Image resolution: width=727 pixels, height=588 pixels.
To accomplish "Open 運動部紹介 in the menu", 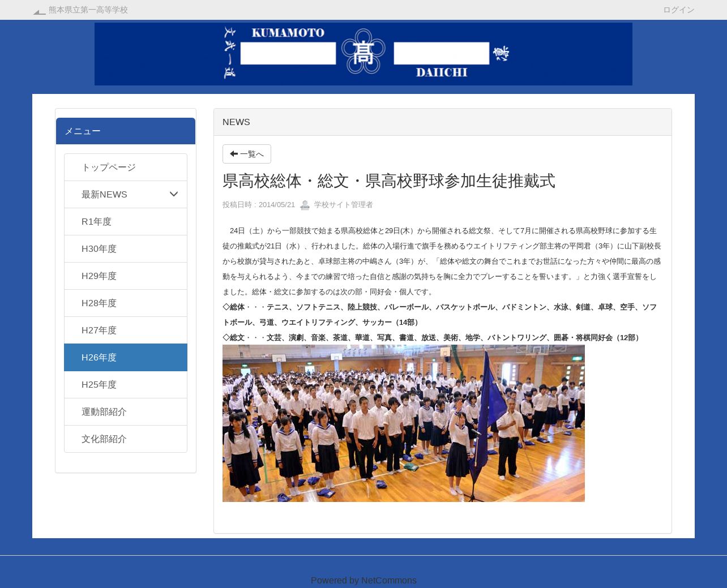I will pos(126,412).
